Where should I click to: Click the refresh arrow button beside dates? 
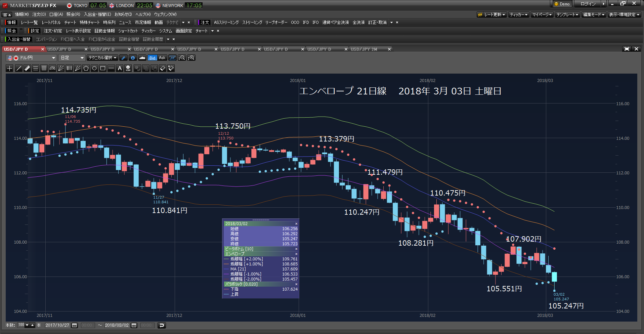pos(162,325)
